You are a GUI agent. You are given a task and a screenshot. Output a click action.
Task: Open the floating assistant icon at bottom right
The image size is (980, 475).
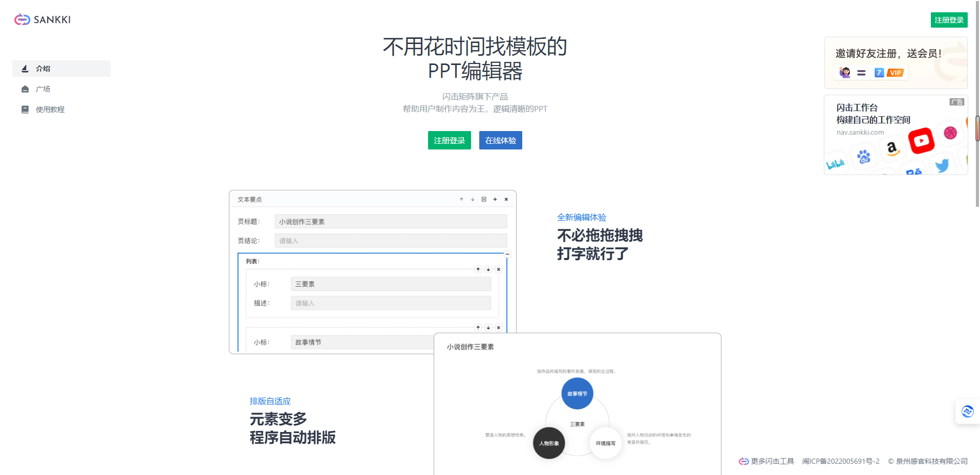(968, 411)
